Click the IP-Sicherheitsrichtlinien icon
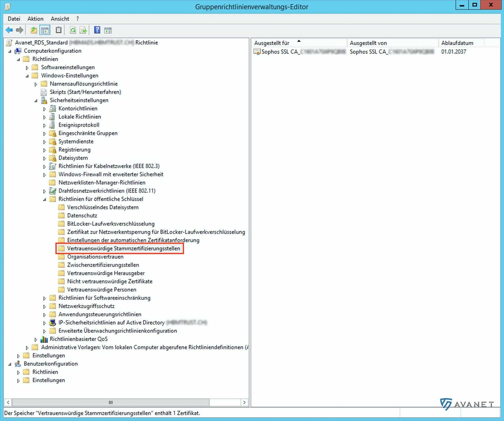The image size is (504, 421). [52, 323]
